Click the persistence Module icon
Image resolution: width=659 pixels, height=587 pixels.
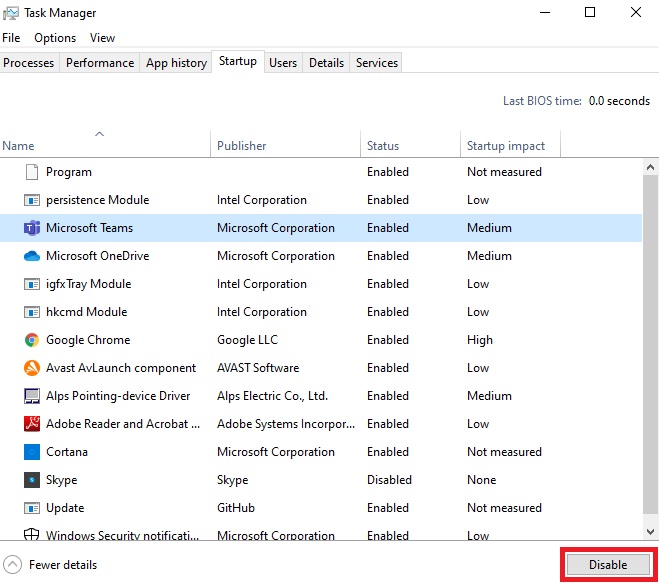32,200
